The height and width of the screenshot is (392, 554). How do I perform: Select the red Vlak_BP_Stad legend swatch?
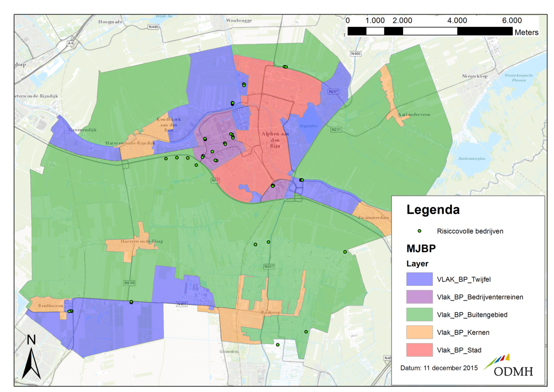click(x=419, y=350)
